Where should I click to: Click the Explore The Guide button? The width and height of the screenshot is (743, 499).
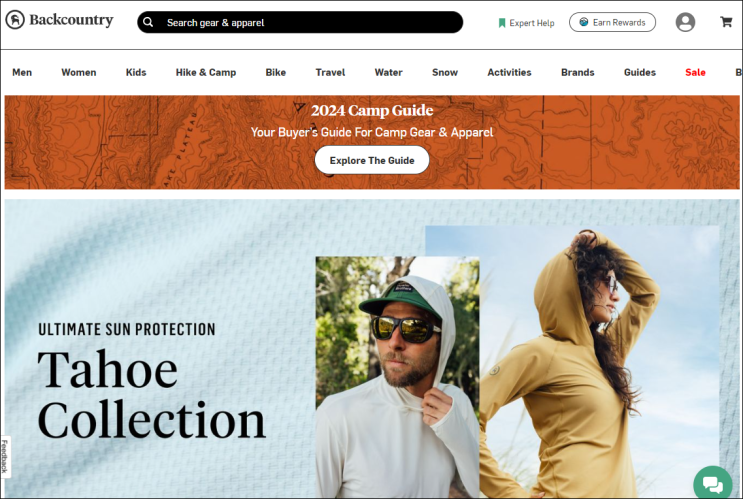[x=372, y=160]
